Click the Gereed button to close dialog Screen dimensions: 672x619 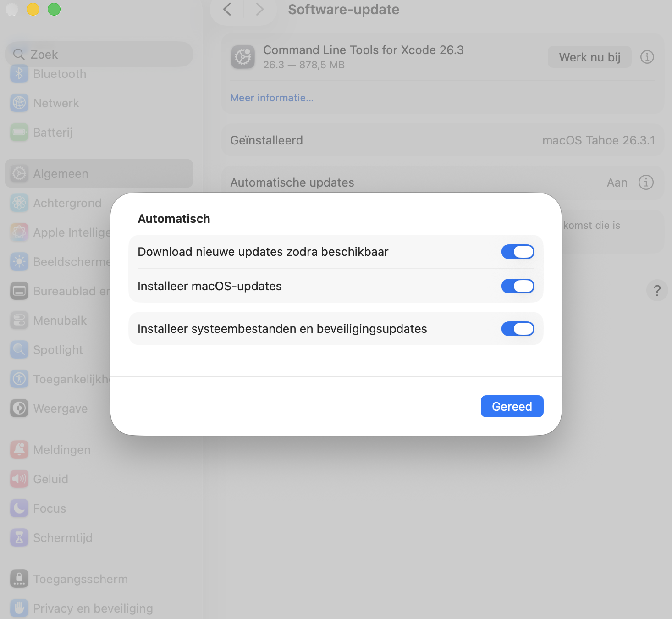(512, 406)
